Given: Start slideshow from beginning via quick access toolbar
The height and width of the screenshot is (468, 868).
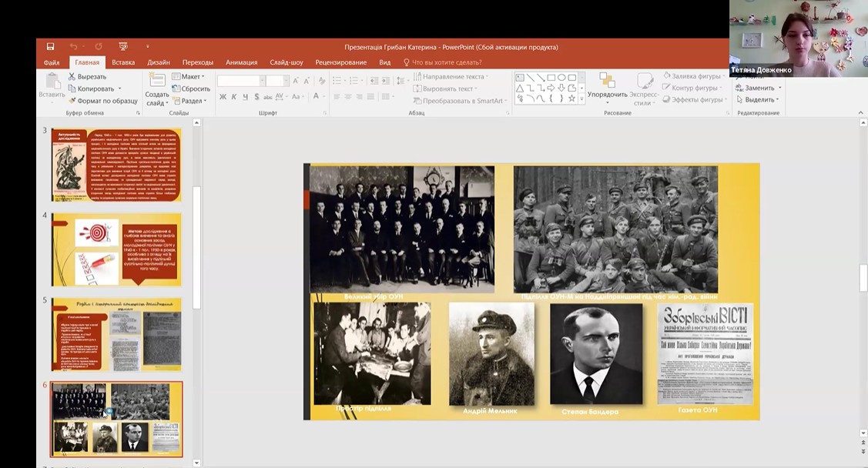Looking at the screenshot, I should (123, 46).
